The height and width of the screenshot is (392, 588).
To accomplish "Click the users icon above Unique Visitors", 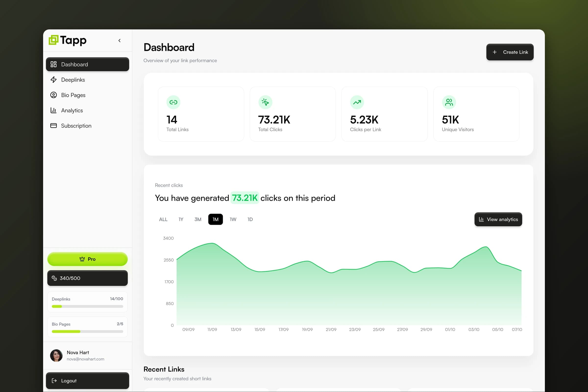I will [449, 102].
